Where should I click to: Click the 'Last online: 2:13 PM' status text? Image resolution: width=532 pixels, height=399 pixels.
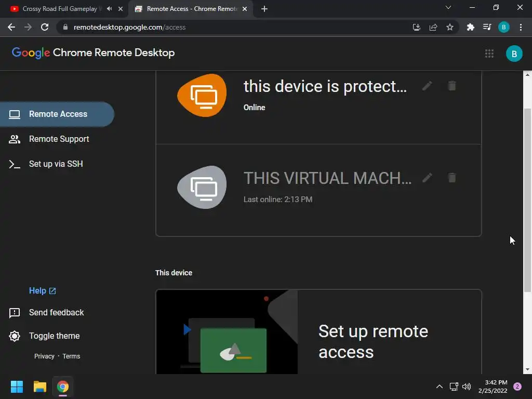[278, 199]
